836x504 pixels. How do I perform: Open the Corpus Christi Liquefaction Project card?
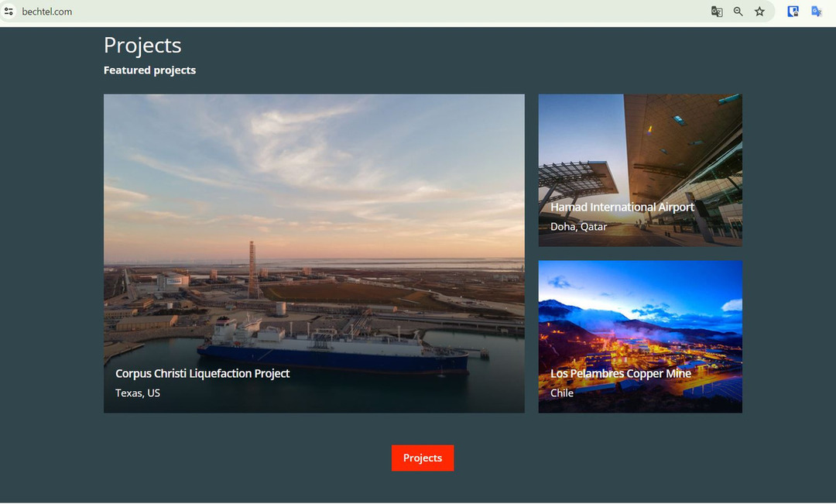[314, 253]
